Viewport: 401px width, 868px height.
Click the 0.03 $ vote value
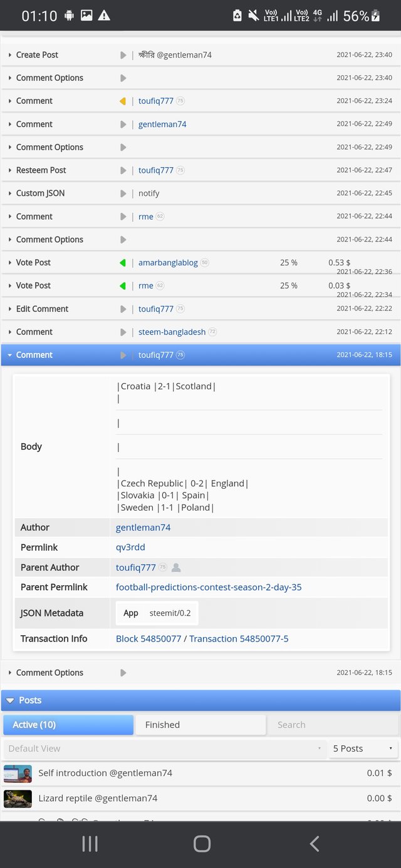[x=340, y=286]
